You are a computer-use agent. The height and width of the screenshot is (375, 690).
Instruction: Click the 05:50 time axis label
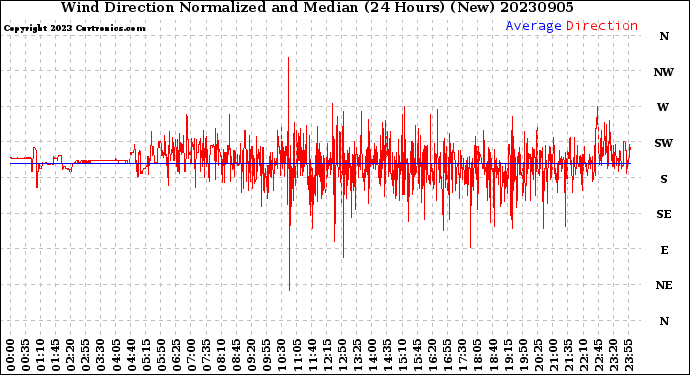[x=161, y=355]
